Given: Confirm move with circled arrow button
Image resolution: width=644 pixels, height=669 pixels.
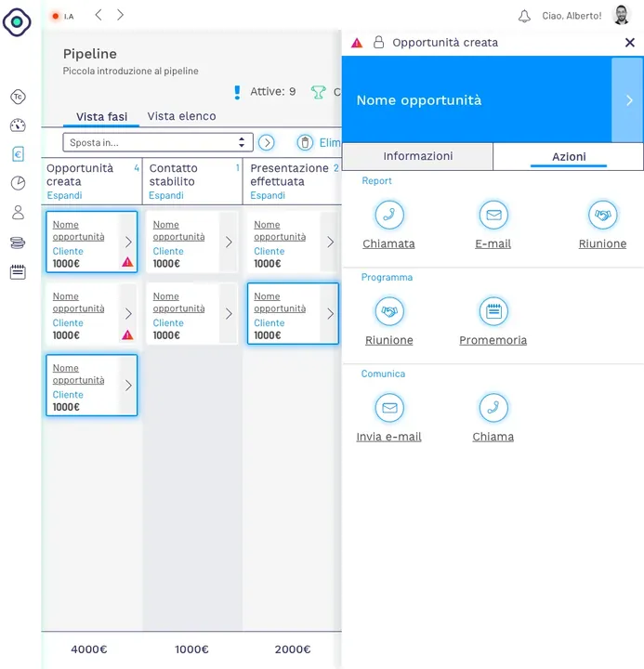Looking at the screenshot, I should [x=267, y=142].
